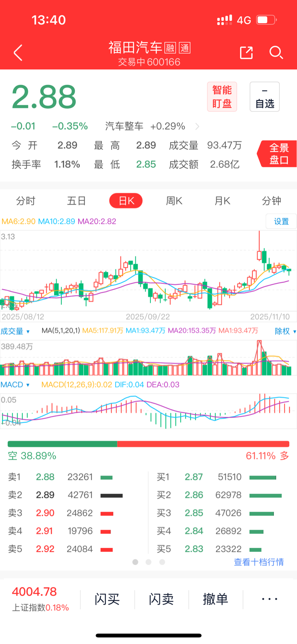The height and width of the screenshot is (644, 297).
Task: Open 查看十档行情 link
Action: coord(259,562)
